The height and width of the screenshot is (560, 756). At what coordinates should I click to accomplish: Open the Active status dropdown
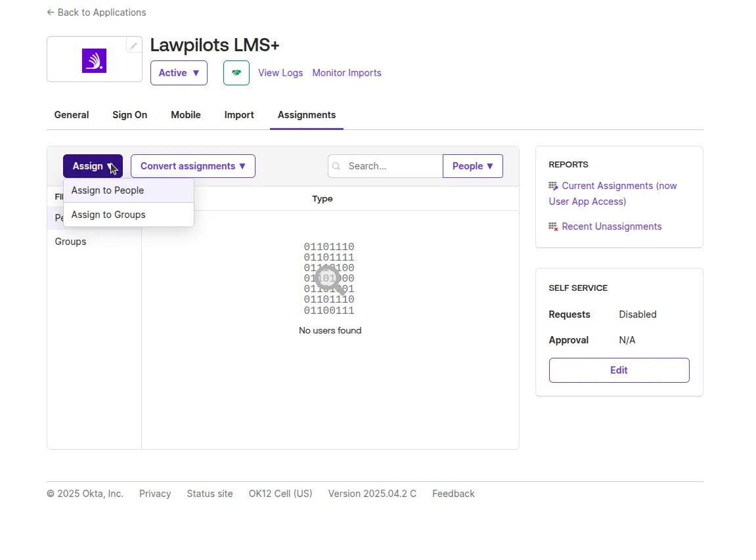coord(179,73)
